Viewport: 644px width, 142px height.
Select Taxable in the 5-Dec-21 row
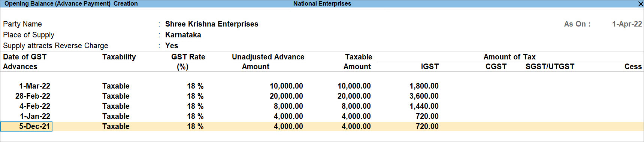coord(116,126)
